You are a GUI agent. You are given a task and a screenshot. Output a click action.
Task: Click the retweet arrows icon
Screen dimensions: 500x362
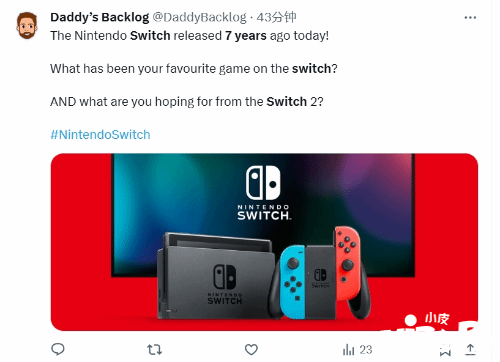pos(154,349)
